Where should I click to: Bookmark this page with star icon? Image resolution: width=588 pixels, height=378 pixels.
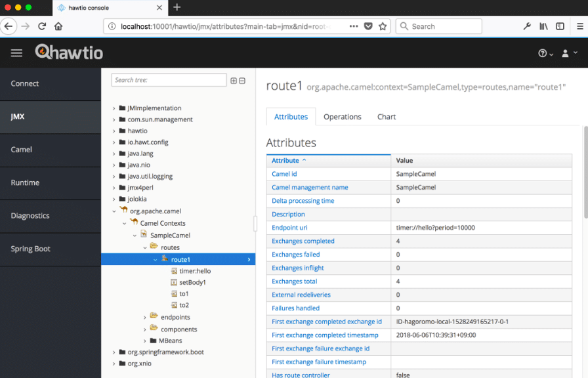pos(383,26)
